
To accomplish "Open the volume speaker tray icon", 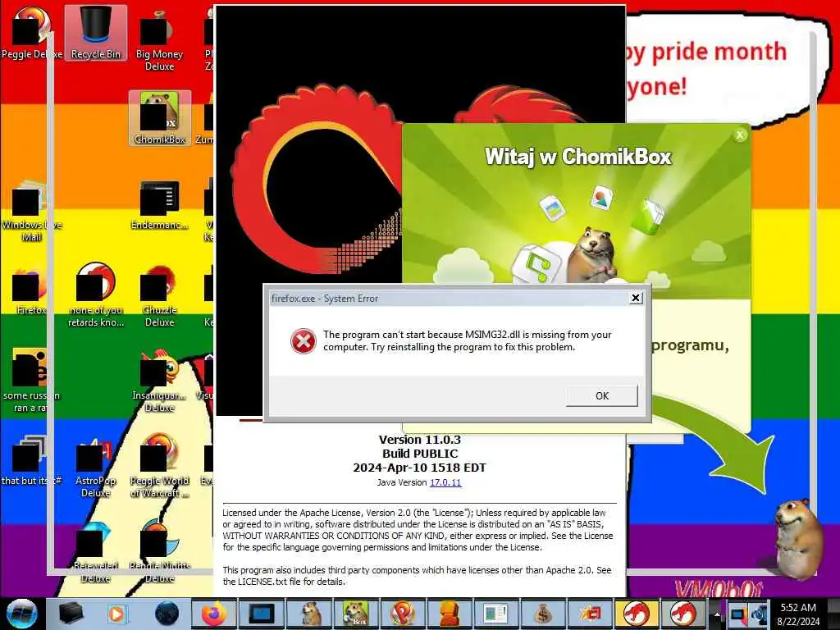I will (759, 614).
